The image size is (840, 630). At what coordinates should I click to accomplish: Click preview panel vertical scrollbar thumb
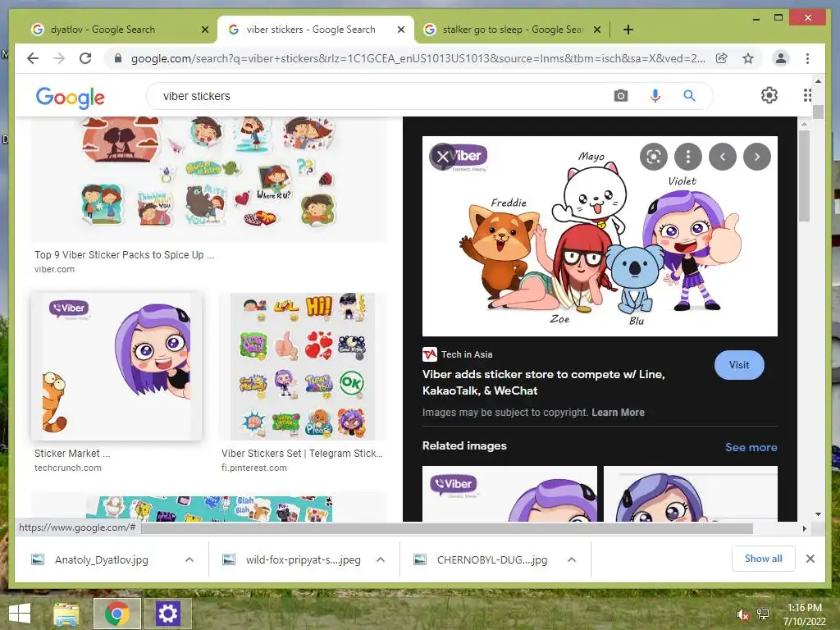[x=804, y=176]
